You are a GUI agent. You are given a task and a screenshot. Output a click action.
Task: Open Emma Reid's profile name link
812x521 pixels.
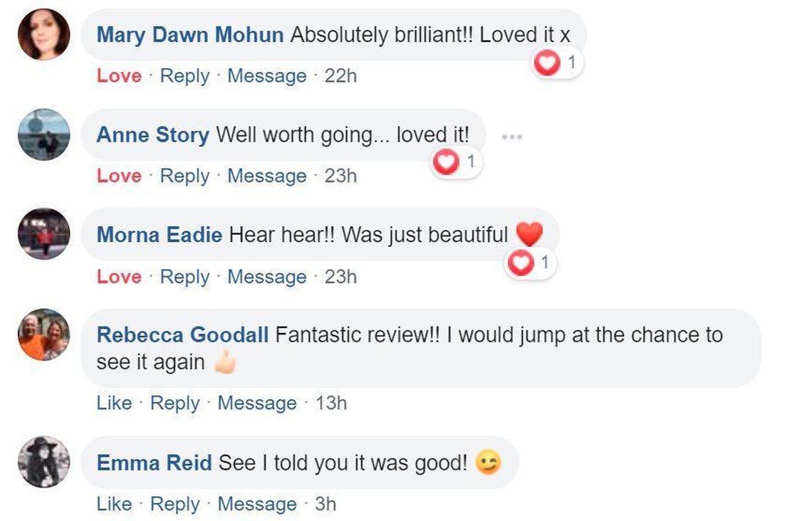coord(154,463)
